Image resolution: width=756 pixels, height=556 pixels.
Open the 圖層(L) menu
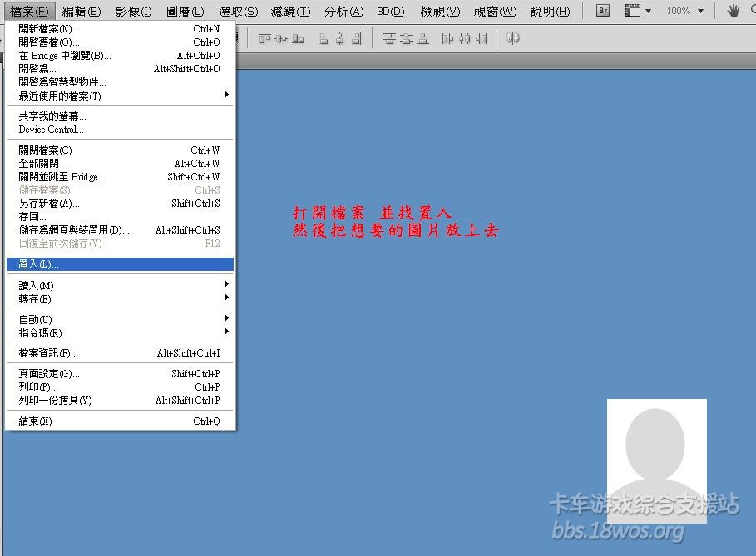tap(185, 11)
